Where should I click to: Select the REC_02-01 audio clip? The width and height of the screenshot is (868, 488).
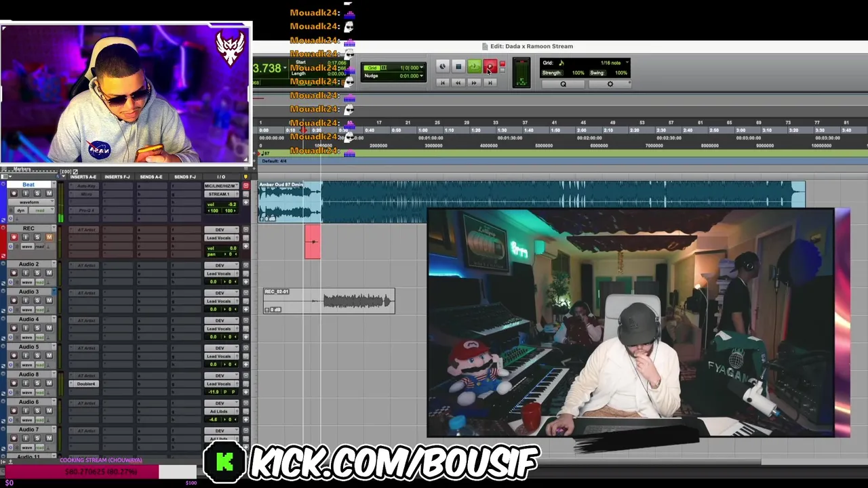329,300
